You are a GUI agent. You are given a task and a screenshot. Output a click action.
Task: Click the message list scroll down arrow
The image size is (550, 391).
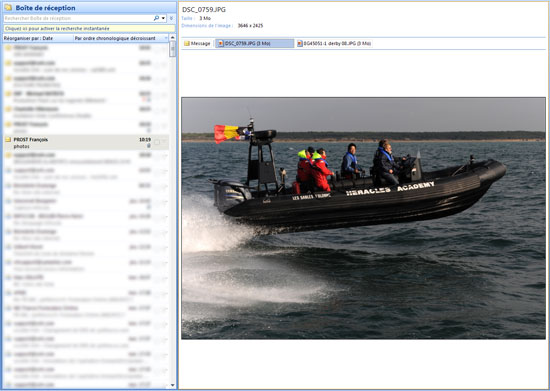tap(172, 385)
